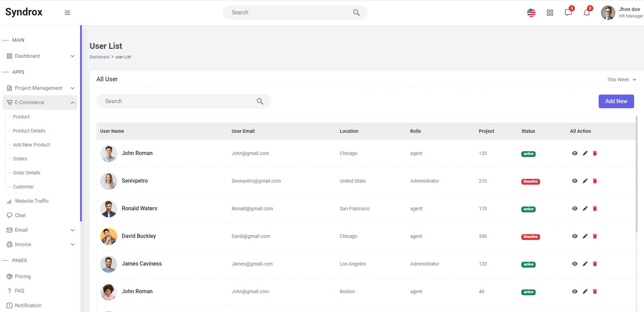View Senivpetro user details
Screen dimensions: 644x312
[x=575, y=181]
